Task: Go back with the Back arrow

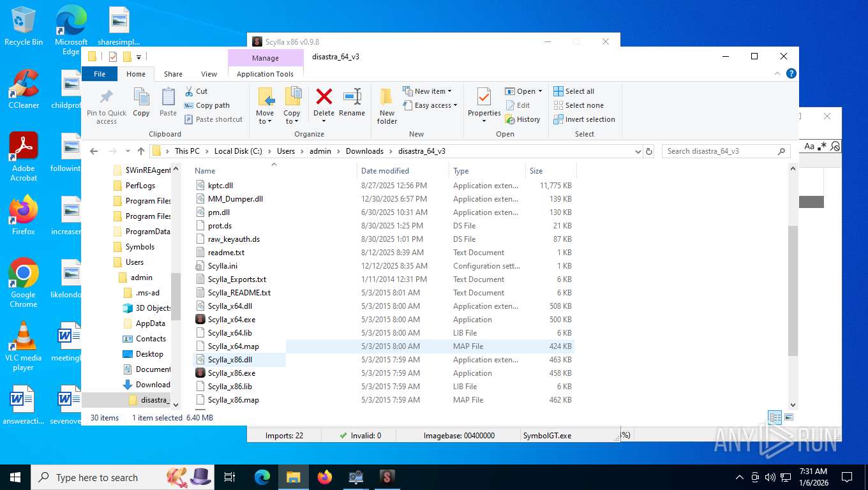Action: tap(94, 151)
